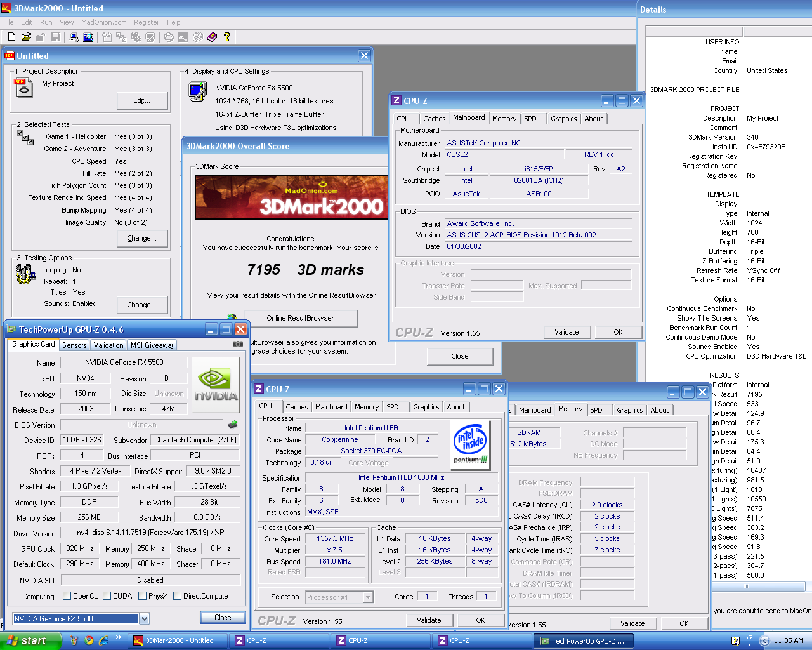Toggle the DirectCompute checkbox
This screenshot has width=812, height=650.
click(x=177, y=596)
